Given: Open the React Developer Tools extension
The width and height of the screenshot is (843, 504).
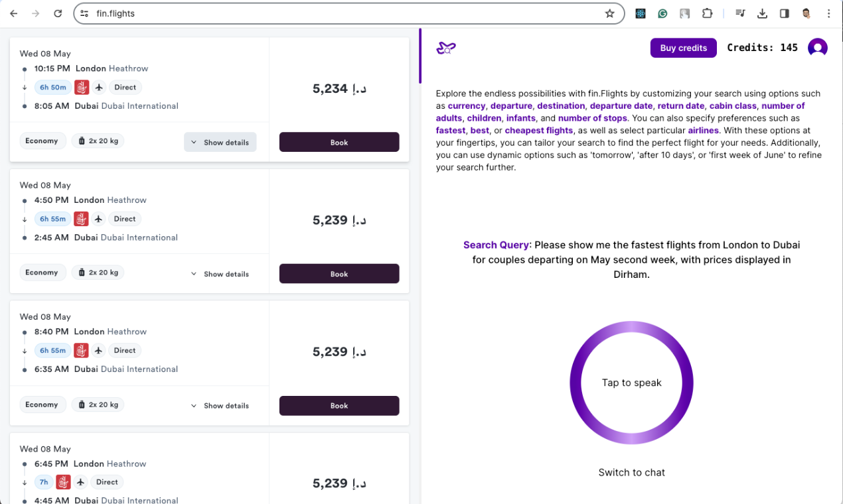Looking at the screenshot, I should (x=641, y=13).
